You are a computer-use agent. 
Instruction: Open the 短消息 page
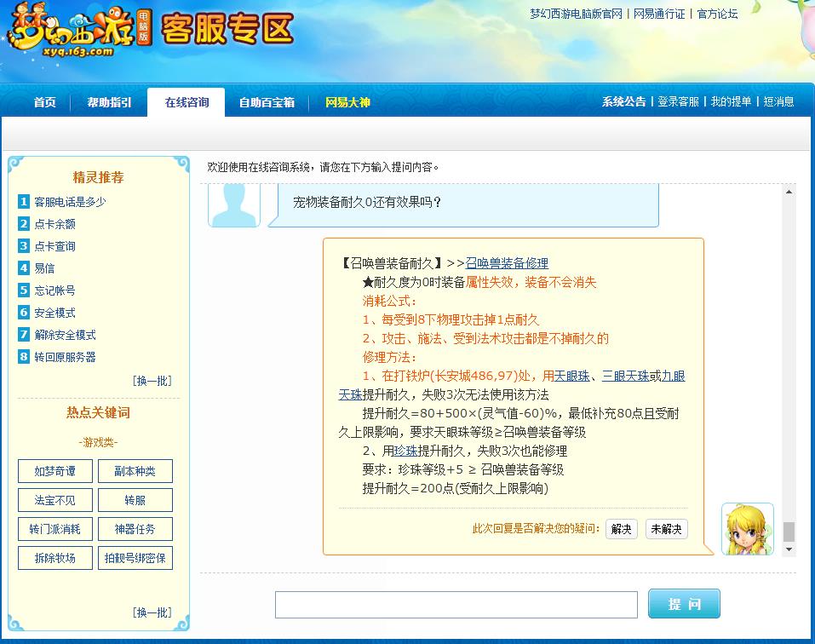[x=778, y=101]
